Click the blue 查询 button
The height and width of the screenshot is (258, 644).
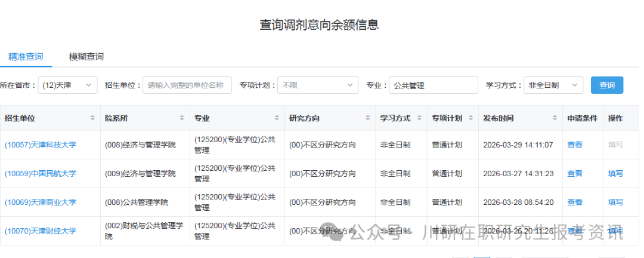607,85
